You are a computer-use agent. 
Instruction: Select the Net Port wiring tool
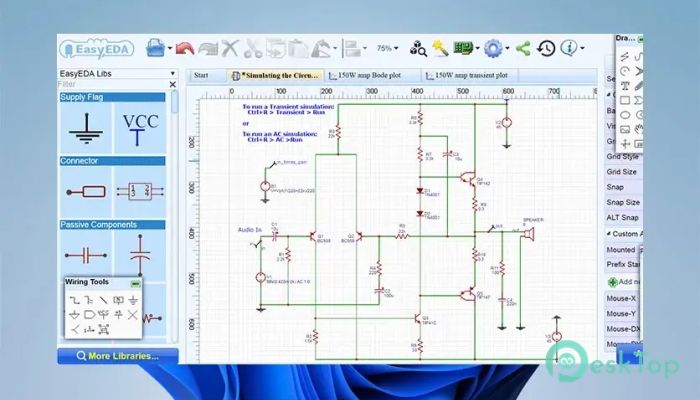[x=89, y=315]
